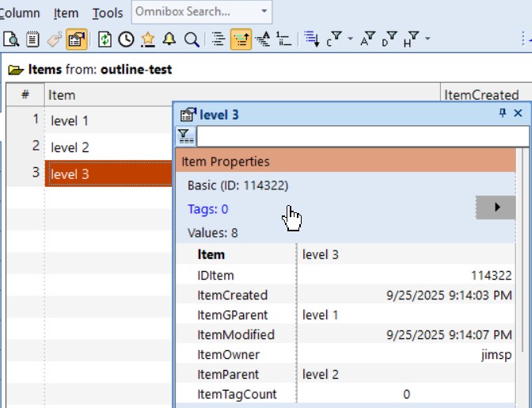Screen dimensions: 532x408
Task: Open the Tools menu
Action: (x=107, y=13)
